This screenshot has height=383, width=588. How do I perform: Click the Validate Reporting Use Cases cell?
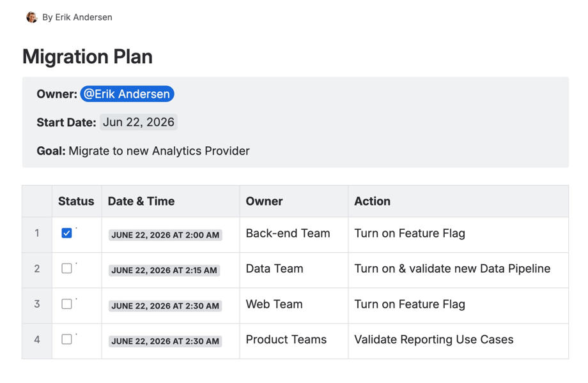433,340
